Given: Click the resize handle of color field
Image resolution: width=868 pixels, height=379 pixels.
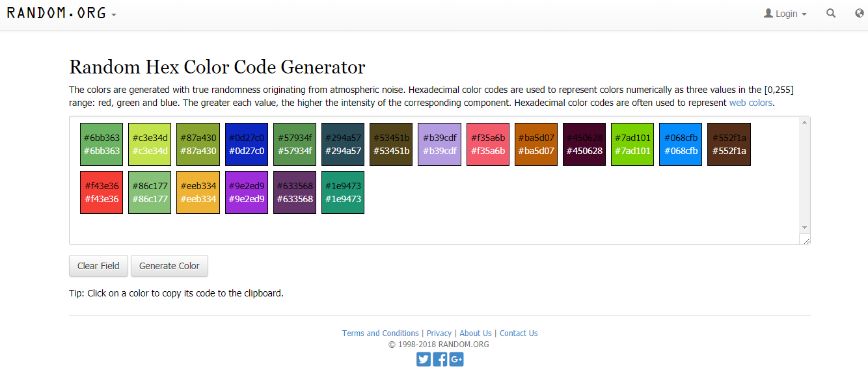Looking at the screenshot, I should (x=806, y=241).
